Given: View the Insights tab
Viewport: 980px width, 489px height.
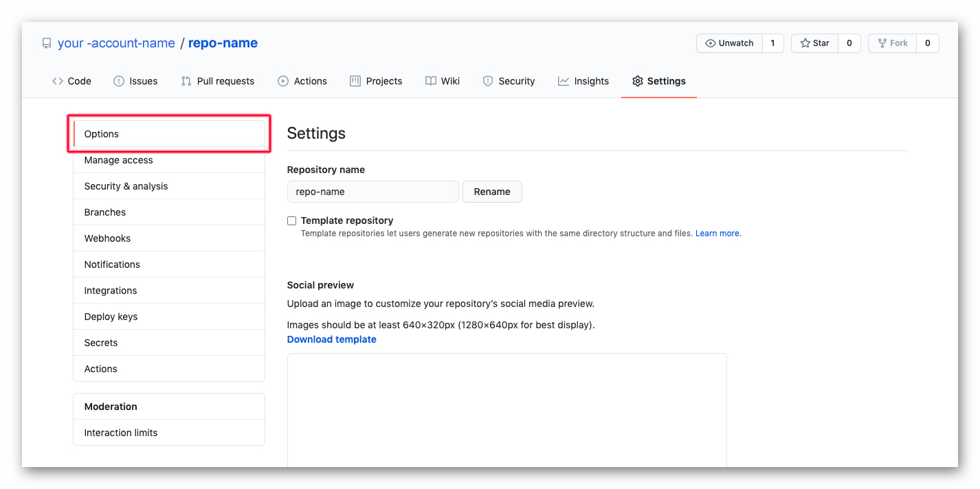Looking at the screenshot, I should pos(583,81).
